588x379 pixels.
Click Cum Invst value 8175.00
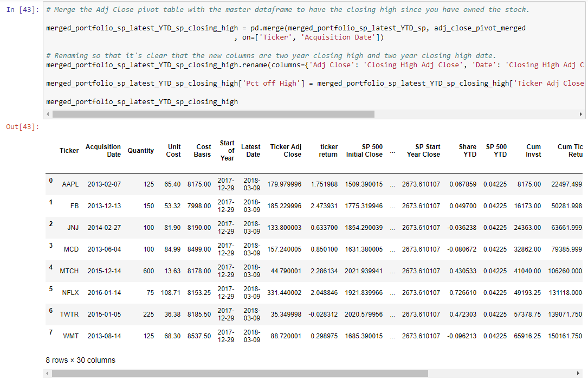tap(529, 184)
